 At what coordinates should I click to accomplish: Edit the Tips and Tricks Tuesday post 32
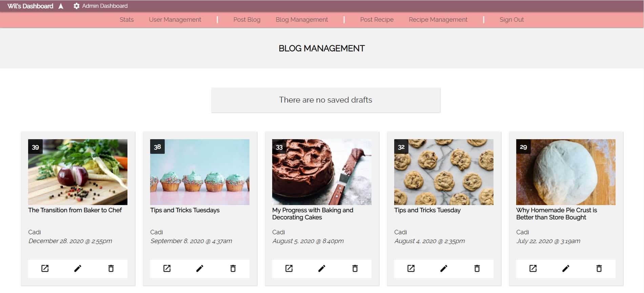point(444,269)
